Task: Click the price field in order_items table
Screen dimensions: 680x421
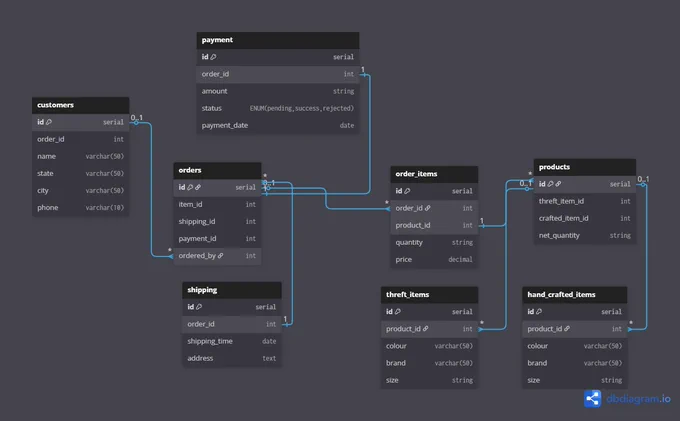Action: [x=434, y=259]
